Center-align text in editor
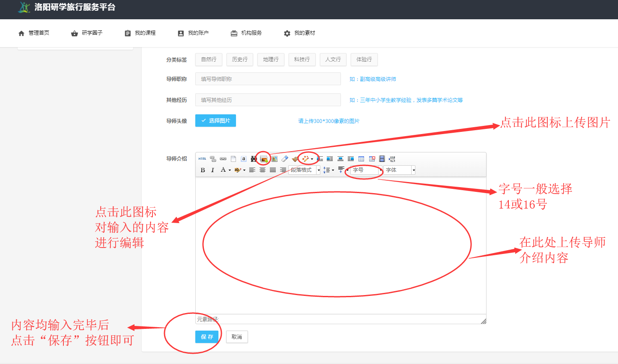The image size is (618, 364). (x=262, y=170)
